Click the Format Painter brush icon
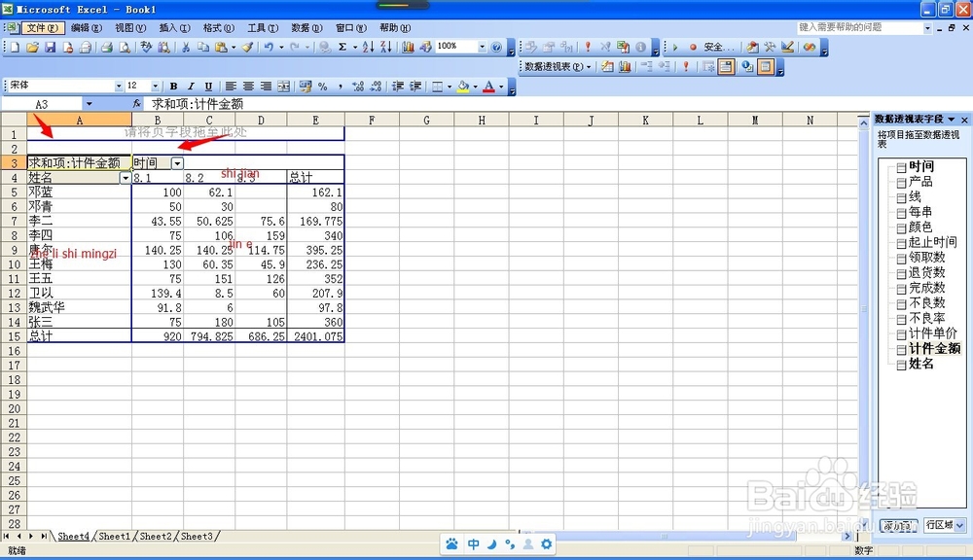Viewport: 973px width, 560px height. point(247,47)
